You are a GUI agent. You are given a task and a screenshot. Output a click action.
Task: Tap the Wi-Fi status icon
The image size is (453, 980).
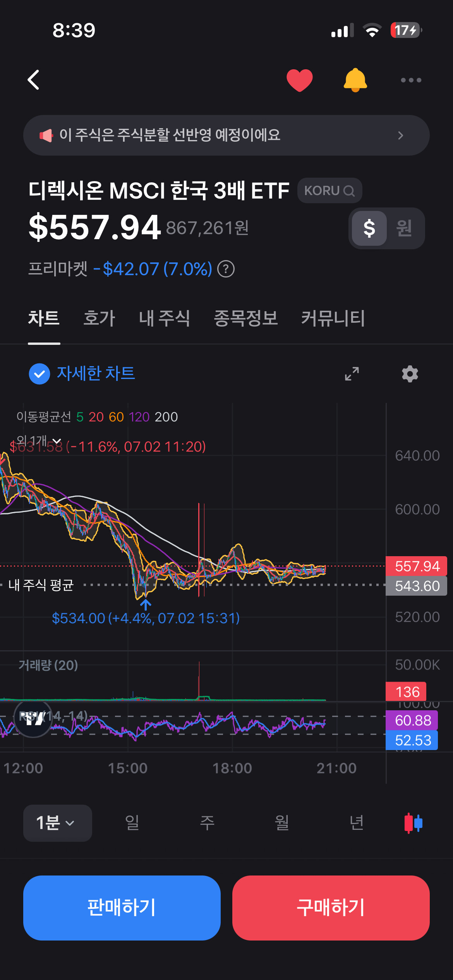point(372,30)
